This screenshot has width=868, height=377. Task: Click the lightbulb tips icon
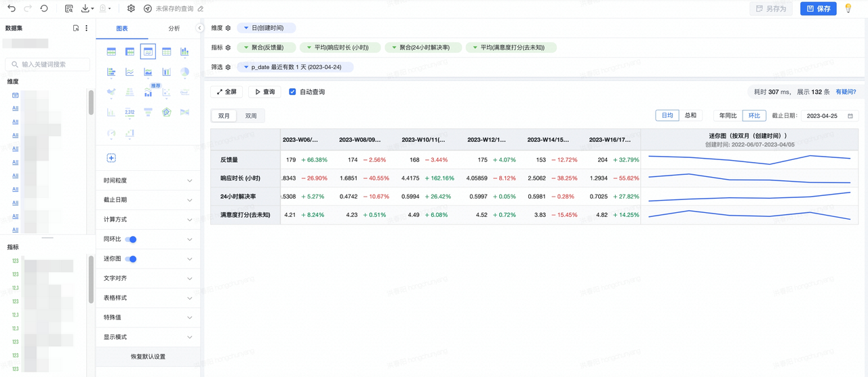click(x=848, y=9)
